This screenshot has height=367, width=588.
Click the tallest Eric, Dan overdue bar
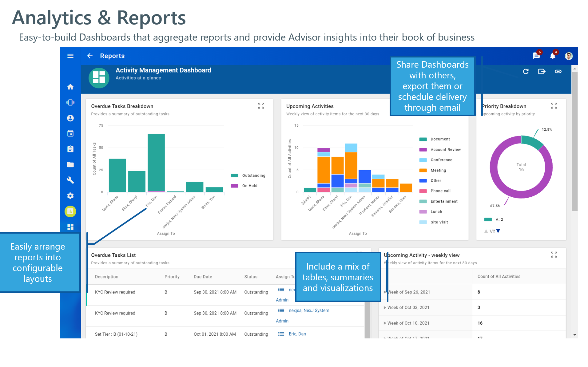(156, 162)
